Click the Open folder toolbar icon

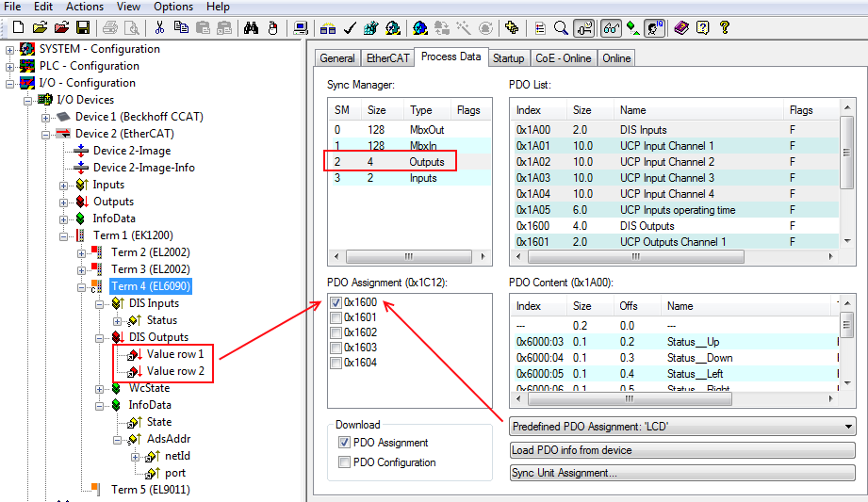point(40,27)
